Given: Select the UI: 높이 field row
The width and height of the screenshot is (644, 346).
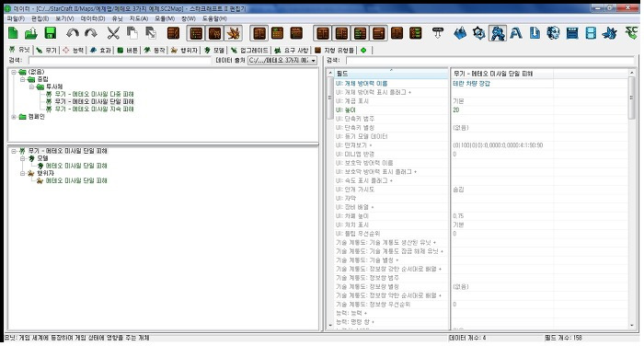Looking at the screenshot, I should click(x=391, y=110).
